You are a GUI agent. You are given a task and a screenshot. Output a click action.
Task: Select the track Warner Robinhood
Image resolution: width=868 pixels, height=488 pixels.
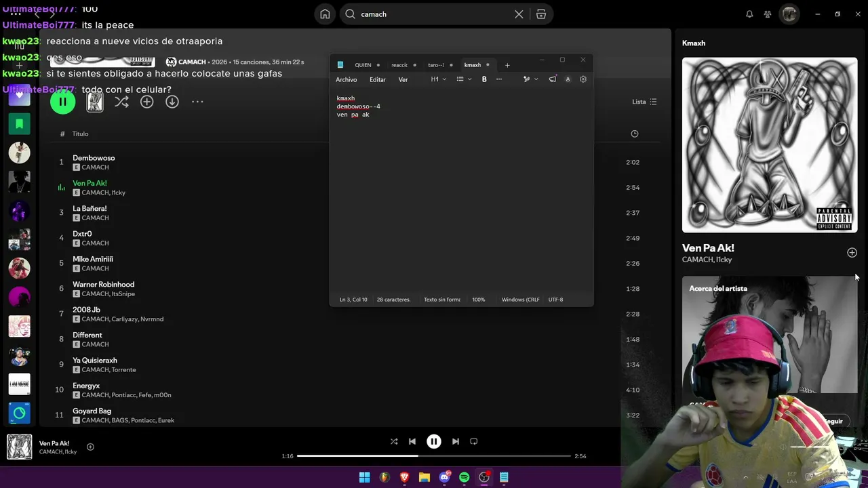(104, 285)
